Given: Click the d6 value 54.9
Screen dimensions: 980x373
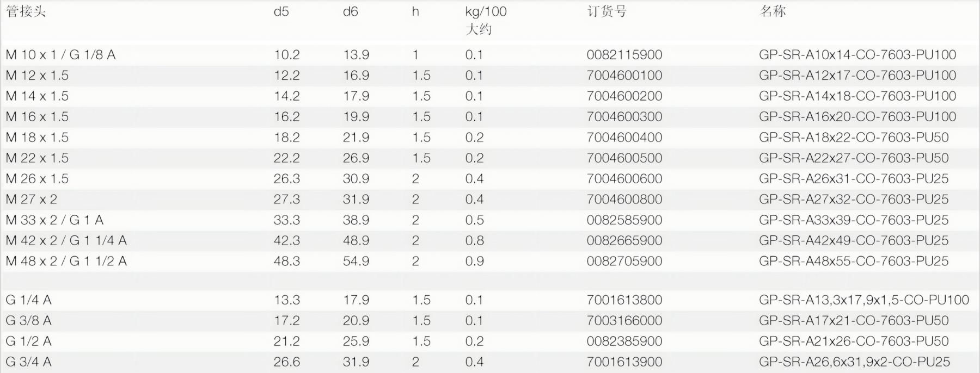Looking at the screenshot, I should [356, 262].
